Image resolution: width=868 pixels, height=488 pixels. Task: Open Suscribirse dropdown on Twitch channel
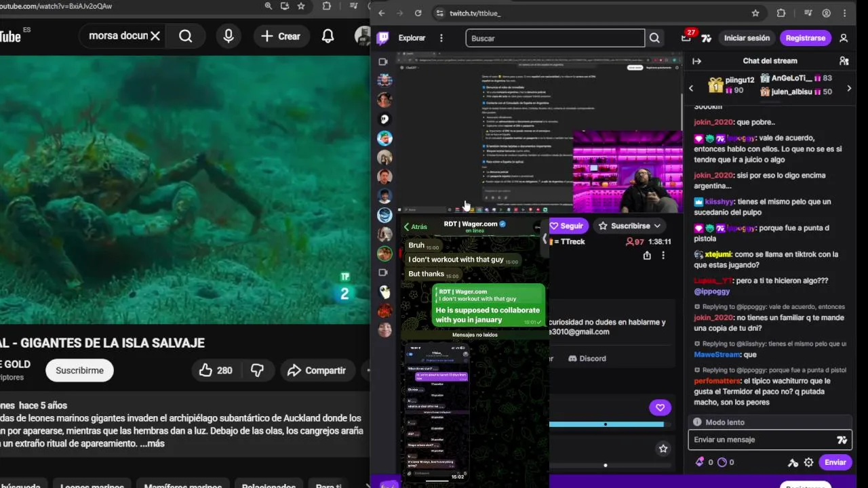(630, 226)
